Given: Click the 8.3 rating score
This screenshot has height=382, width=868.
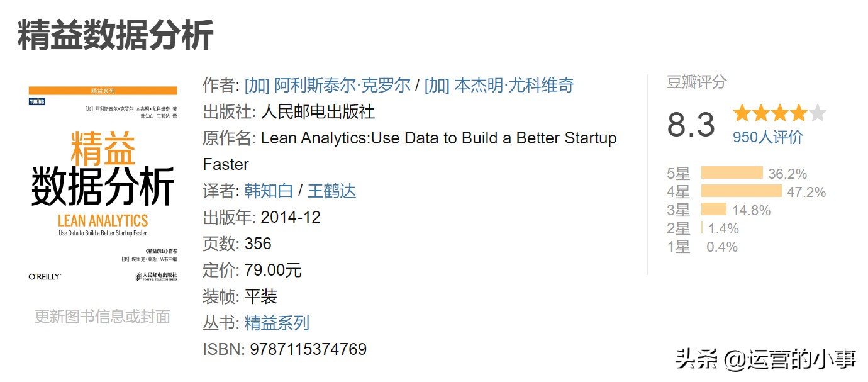Looking at the screenshot, I should click(691, 125).
